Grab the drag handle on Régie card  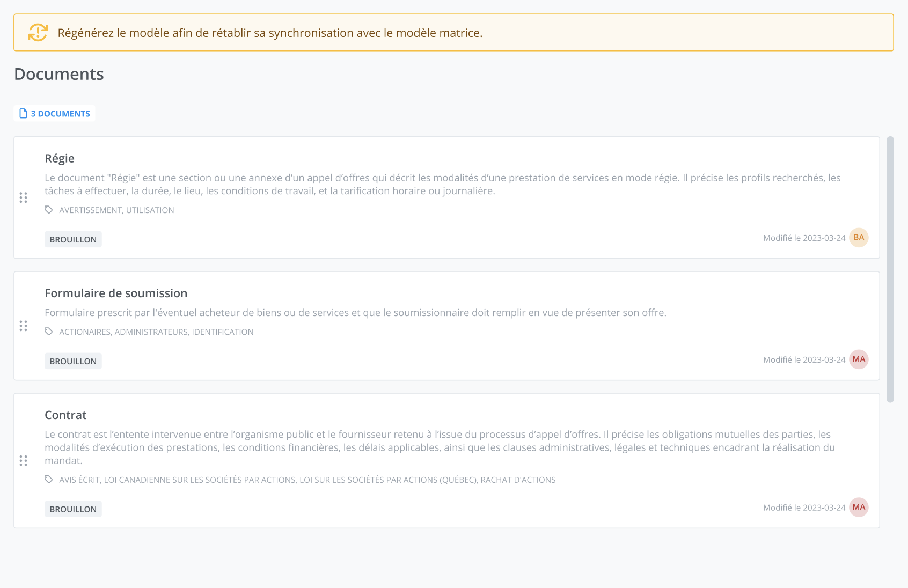pyautogui.click(x=23, y=197)
